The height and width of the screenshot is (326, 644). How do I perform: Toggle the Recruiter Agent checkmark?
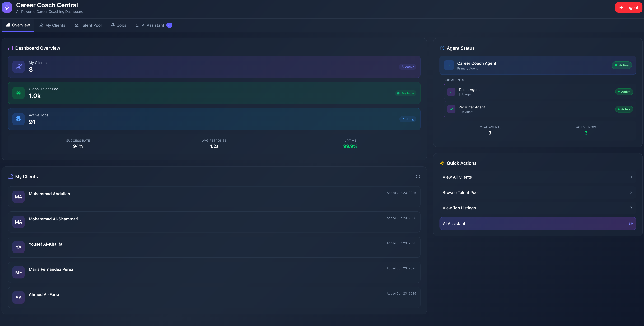pos(451,109)
